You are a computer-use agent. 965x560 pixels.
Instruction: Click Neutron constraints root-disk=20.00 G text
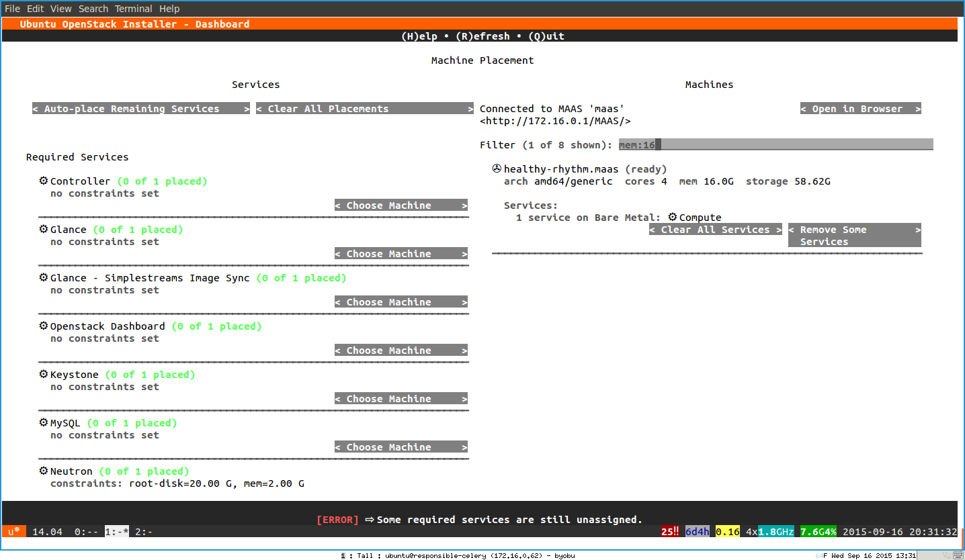(180, 483)
